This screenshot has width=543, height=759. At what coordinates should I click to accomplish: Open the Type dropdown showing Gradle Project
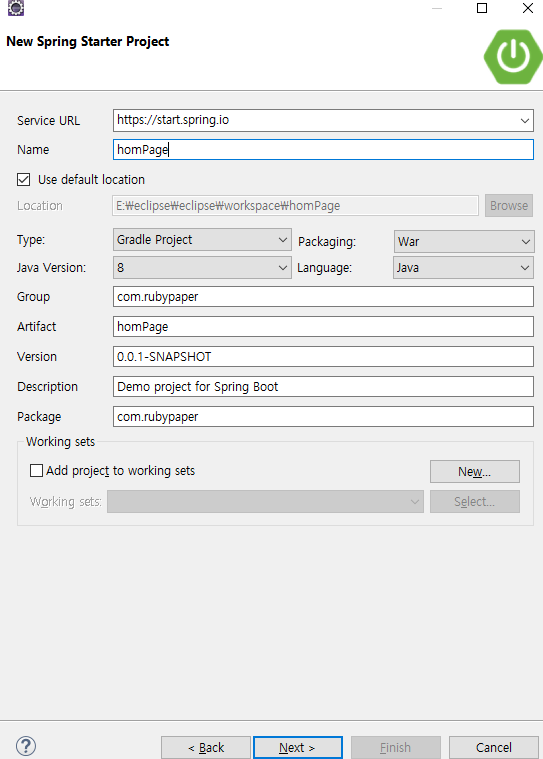tap(202, 240)
